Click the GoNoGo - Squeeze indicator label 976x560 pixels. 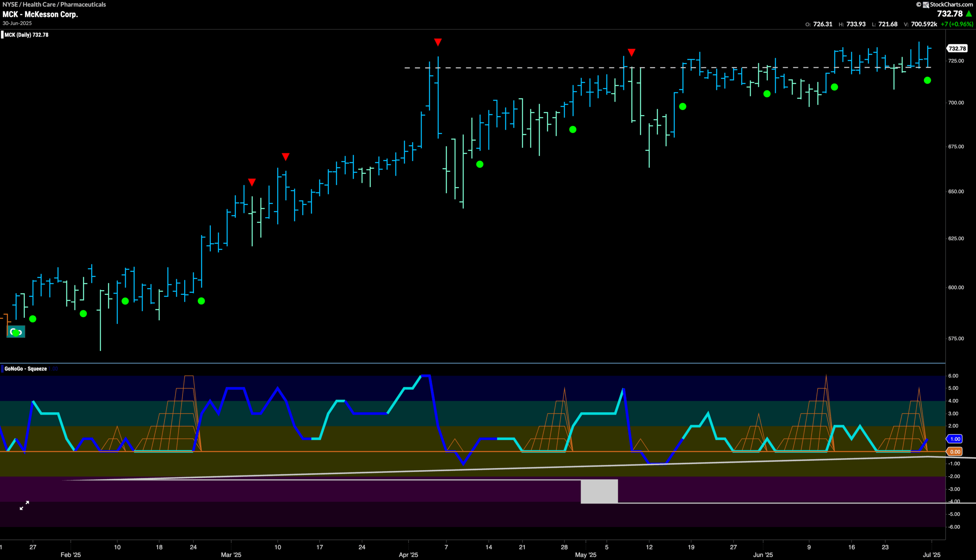(26, 368)
